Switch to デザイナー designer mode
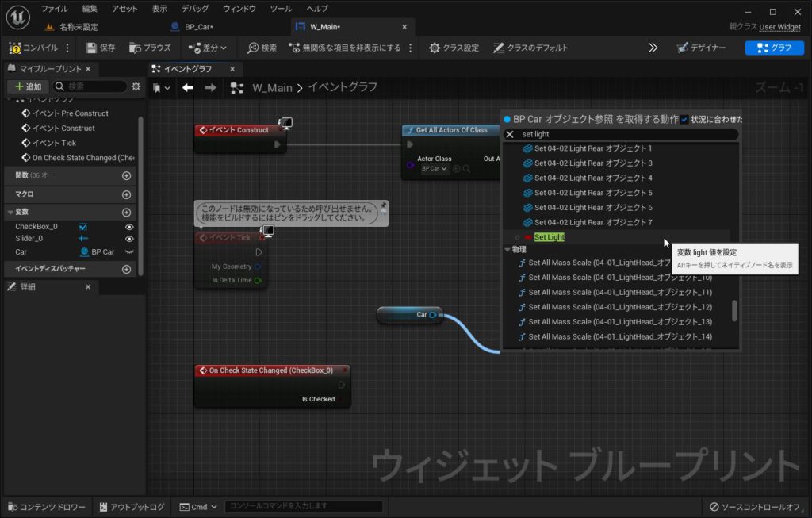 coord(701,48)
